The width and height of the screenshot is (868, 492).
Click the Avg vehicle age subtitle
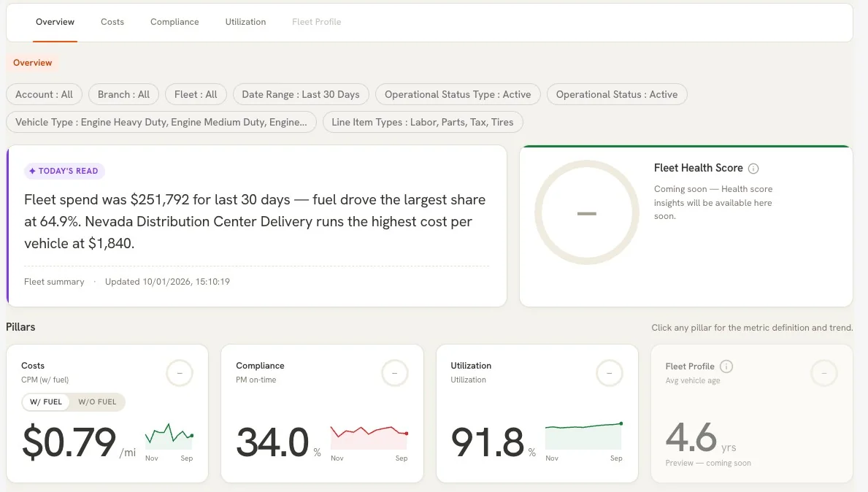coord(693,380)
